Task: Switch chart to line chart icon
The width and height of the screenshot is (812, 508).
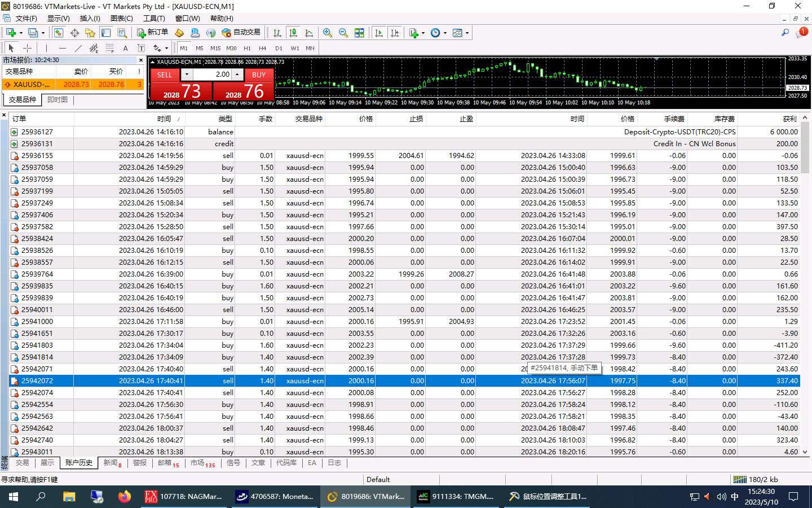Action: click(309, 33)
